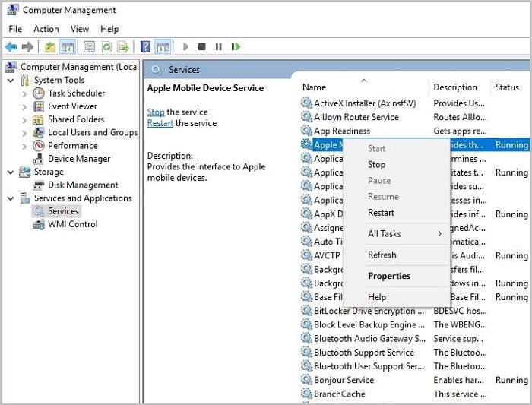The height and width of the screenshot is (405, 532).
Task: Click the Export List toolbar icon
Action: coord(122,47)
